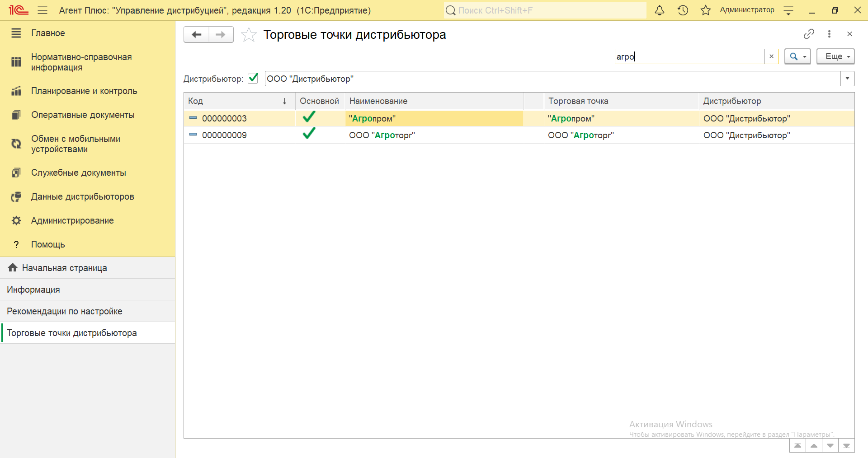Click Наименование cell "Агропром"
Image resolution: width=868 pixels, height=458 pixels.
point(434,118)
